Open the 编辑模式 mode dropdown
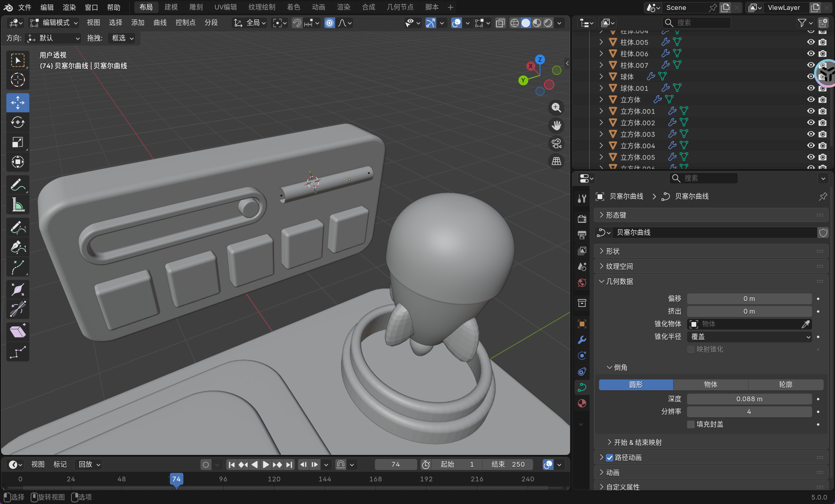Viewport: 835px width, 504px height. pos(55,23)
